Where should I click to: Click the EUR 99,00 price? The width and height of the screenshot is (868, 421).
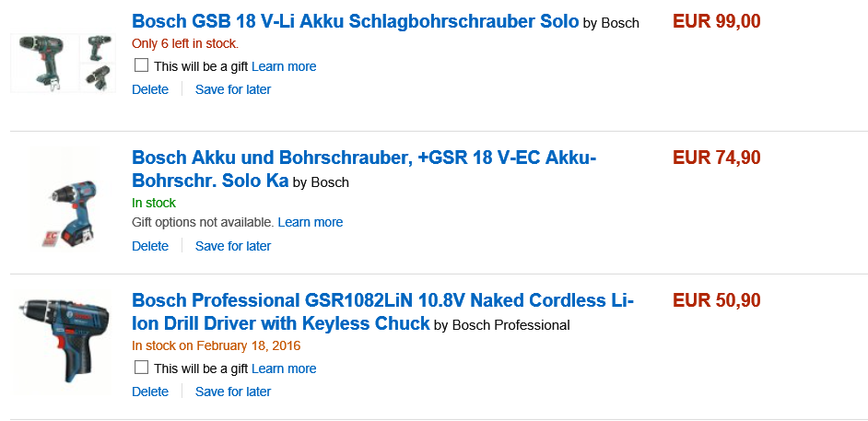[717, 21]
